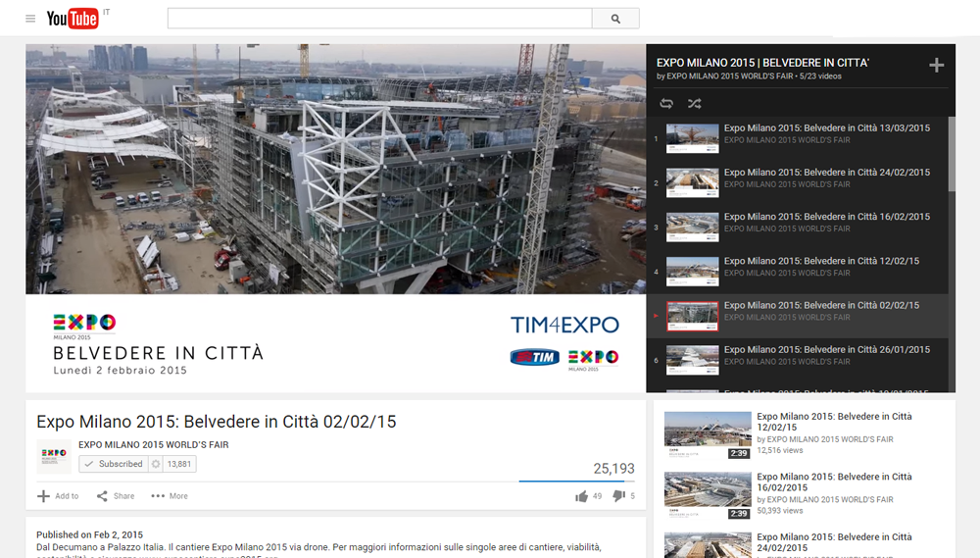Click thumbnail of playlist video 24/02/2015
This screenshot has height=558, width=980.
click(693, 182)
